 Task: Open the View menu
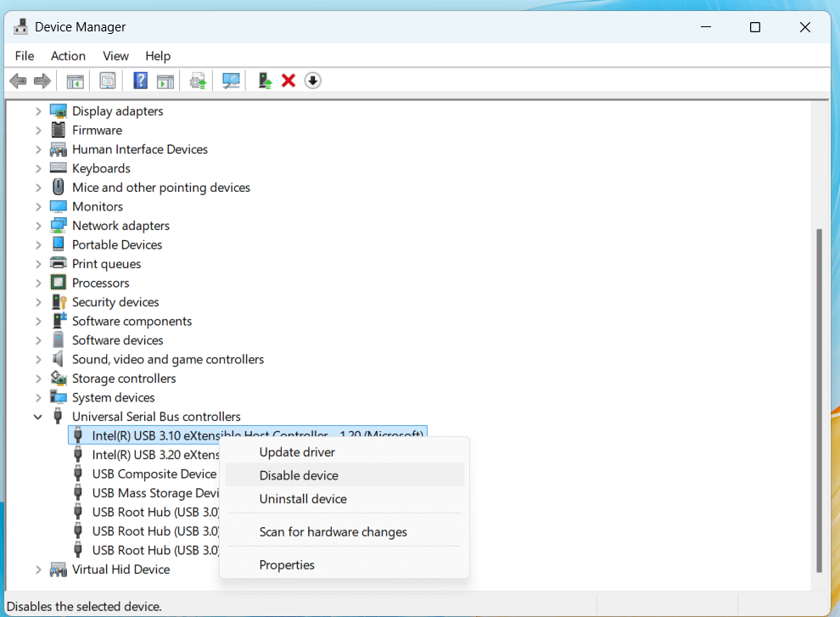pyautogui.click(x=115, y=56)
